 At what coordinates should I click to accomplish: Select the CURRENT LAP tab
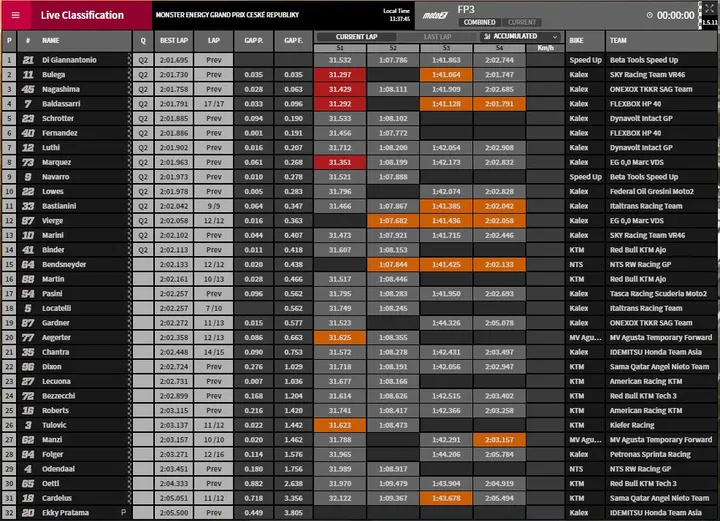[356, 37]
